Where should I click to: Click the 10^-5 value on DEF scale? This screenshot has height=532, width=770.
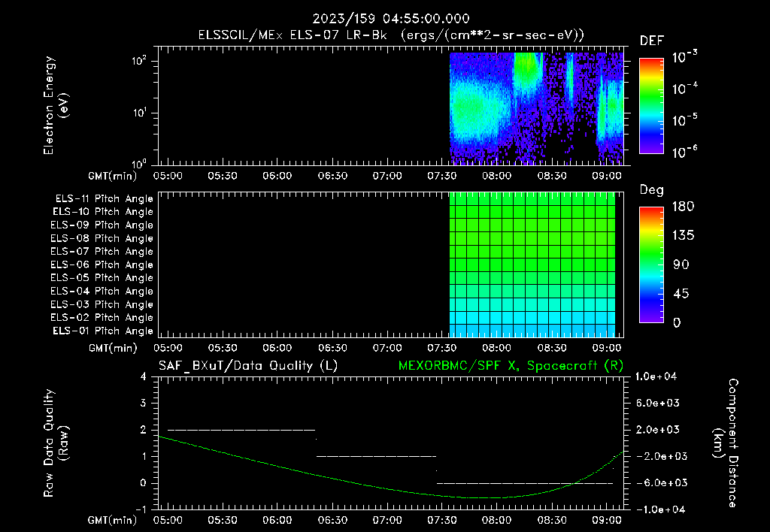684,119
